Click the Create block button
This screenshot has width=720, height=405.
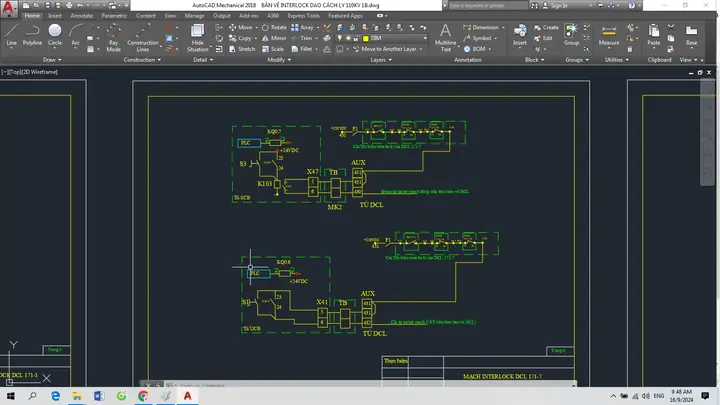click(x=546, y=28)
